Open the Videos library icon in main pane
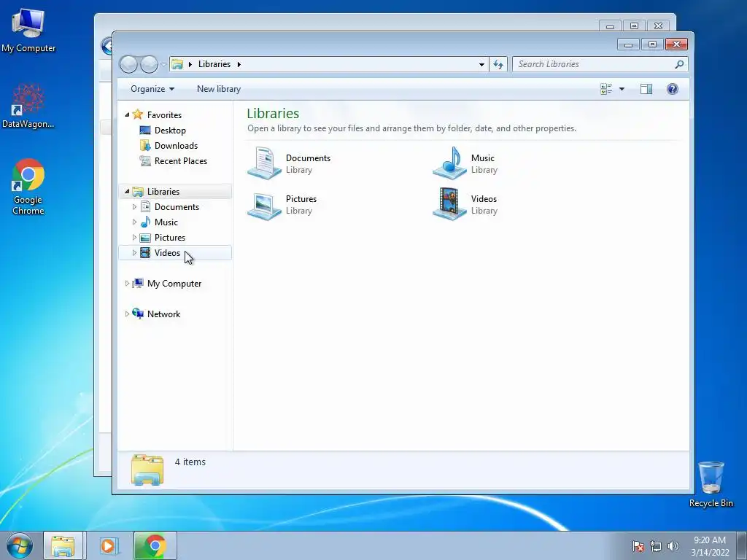Image resolution: width=747 pixels, height=560 pixels. click(449, 204)
